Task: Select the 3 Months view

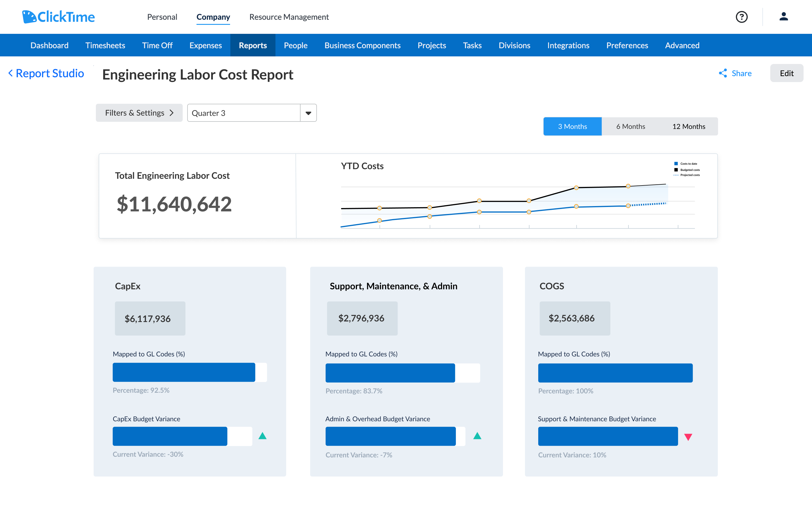Action: click(572, 126)
